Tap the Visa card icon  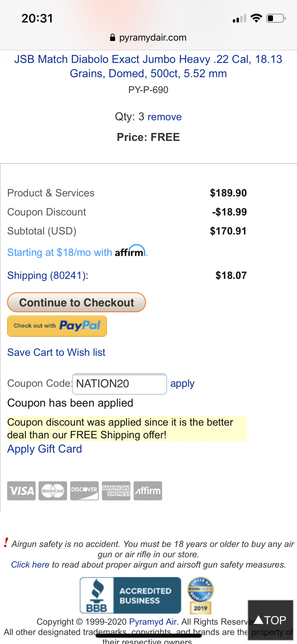point(21,491)
